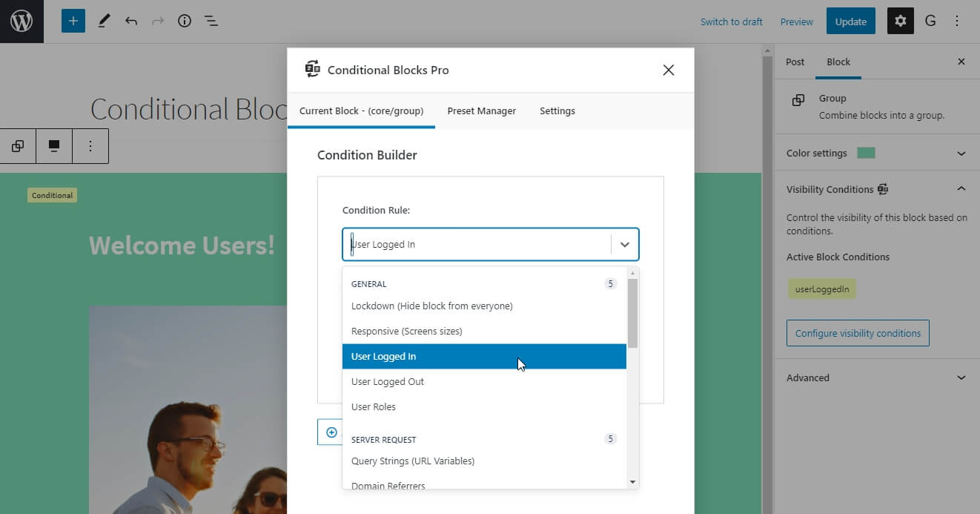Click the dropdown scrollbar down arrow

coord(632,482)
